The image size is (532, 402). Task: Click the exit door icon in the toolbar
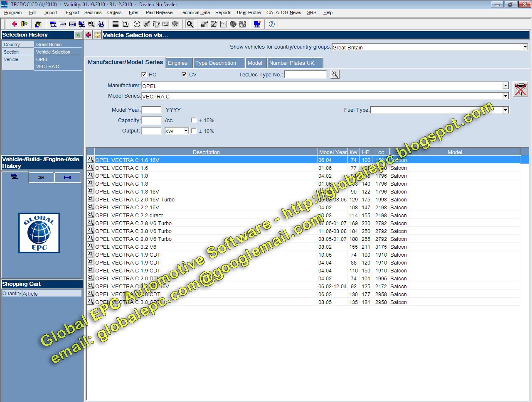pos(24,24)
